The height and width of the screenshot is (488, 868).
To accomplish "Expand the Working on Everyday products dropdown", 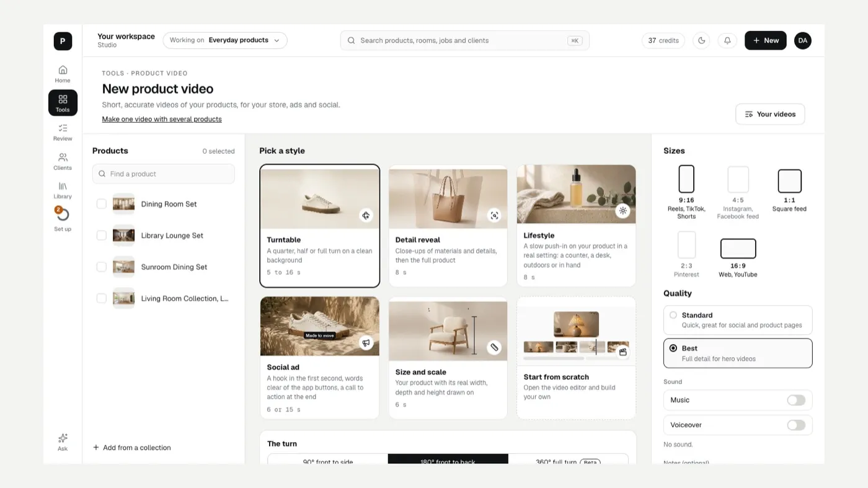I will tap(225, 40).
